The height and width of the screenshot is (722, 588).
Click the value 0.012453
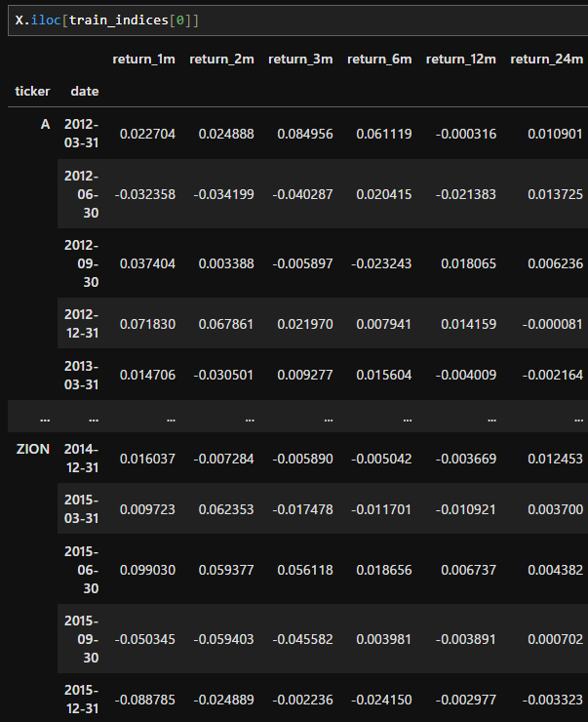pyautogui.click(x=555, y=459)
